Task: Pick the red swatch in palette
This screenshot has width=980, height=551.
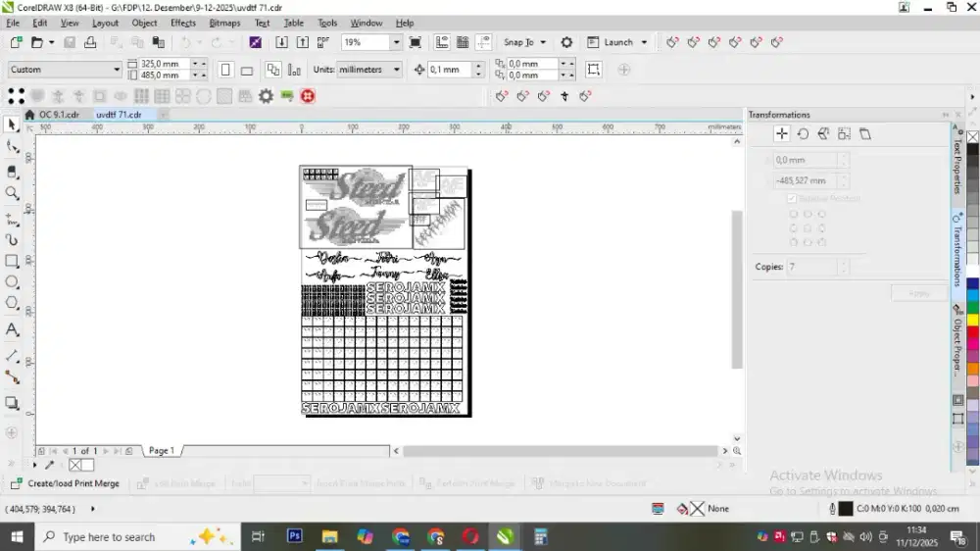Action: 972,332
